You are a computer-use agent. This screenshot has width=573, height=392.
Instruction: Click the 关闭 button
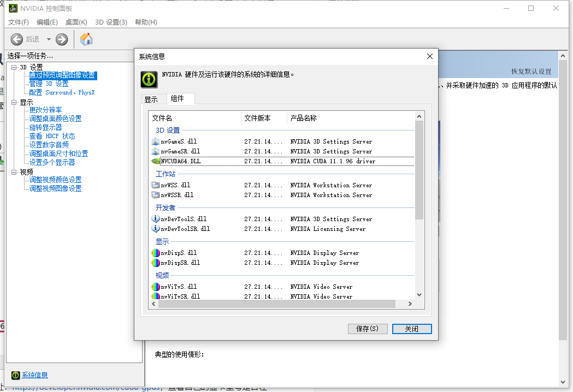412,329
